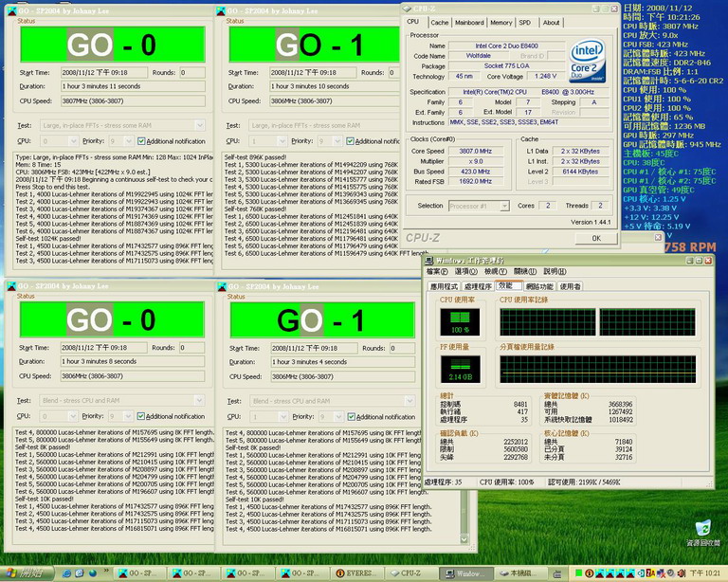
Task: Switch to the 應用程式 tab in Task Manager
Action: (444, 286)
